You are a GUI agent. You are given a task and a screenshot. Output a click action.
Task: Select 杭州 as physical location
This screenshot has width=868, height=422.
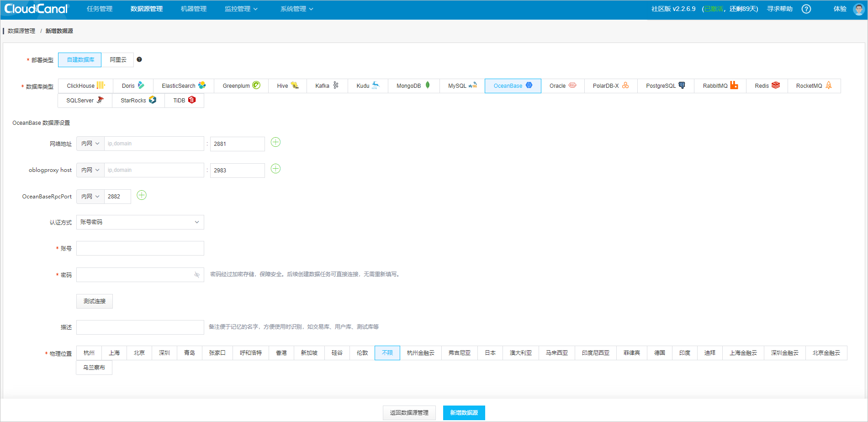coord(89,353)
